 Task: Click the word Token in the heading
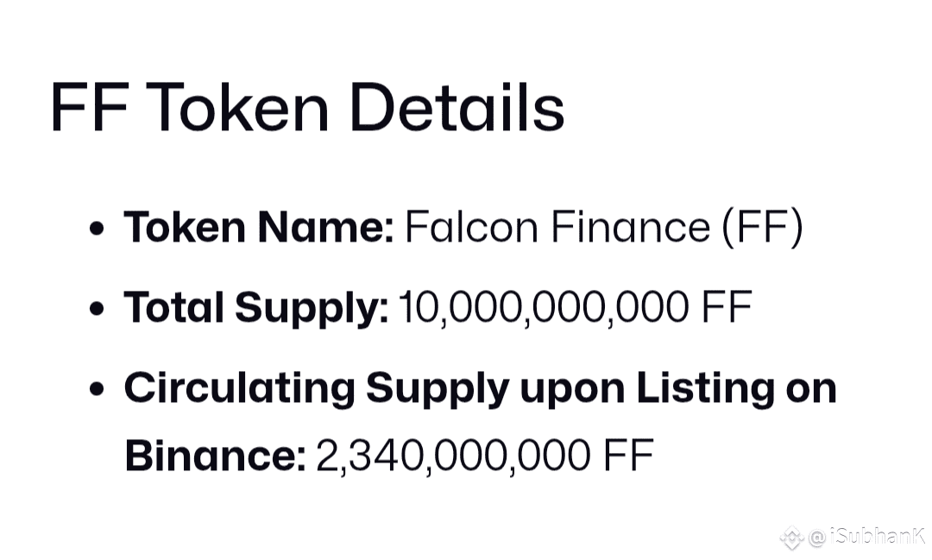point(236,107)
